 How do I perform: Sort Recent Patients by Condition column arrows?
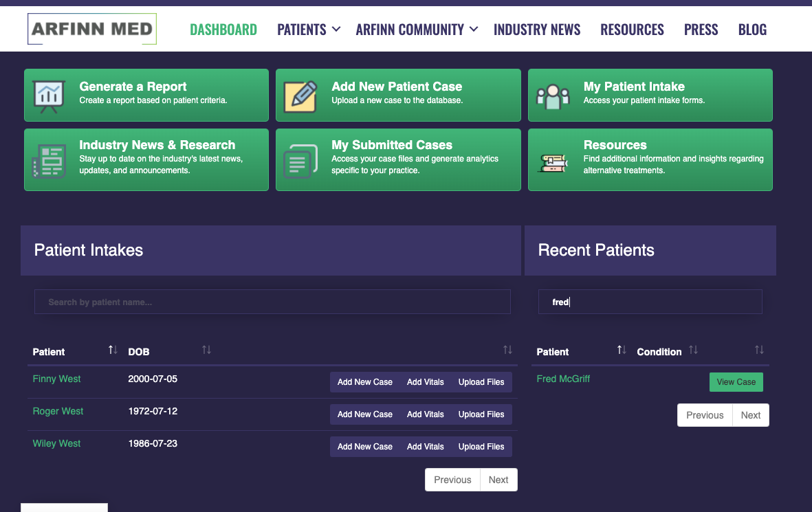(x=693, y=350)
